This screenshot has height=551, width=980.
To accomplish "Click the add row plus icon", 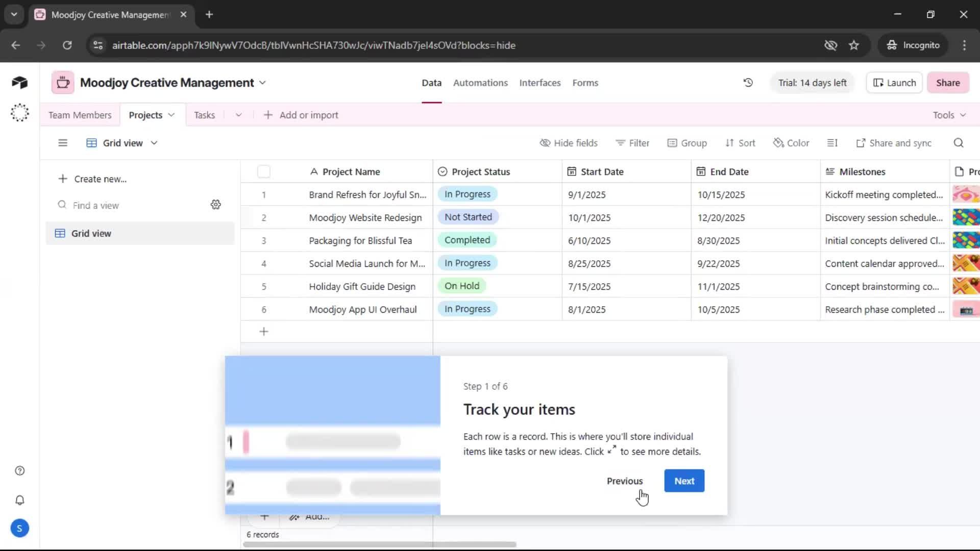I will (x=264, y=332).
